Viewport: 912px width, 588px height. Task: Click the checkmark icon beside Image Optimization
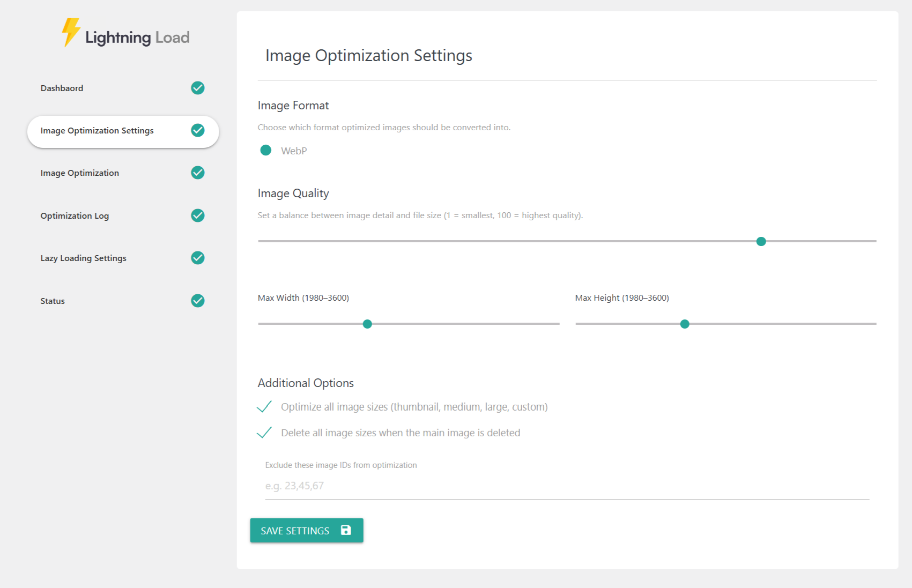click(x=198, y=173)
